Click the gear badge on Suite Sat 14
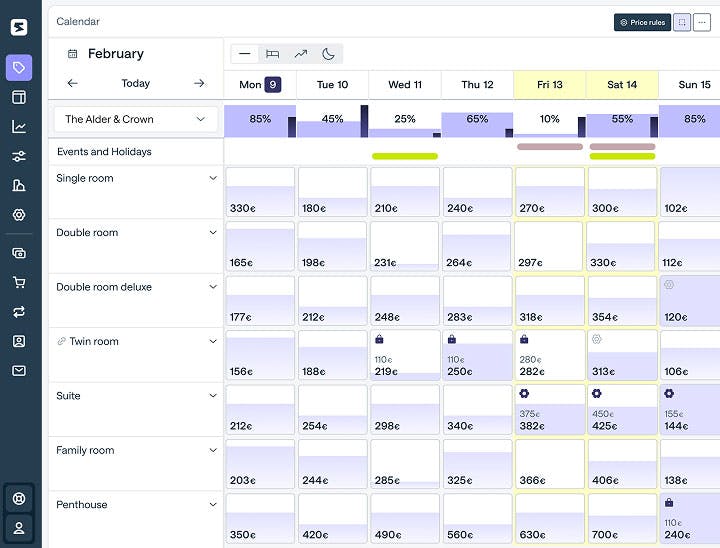The height and width of the screenshot is (548, 720). (x=596, y=393)
